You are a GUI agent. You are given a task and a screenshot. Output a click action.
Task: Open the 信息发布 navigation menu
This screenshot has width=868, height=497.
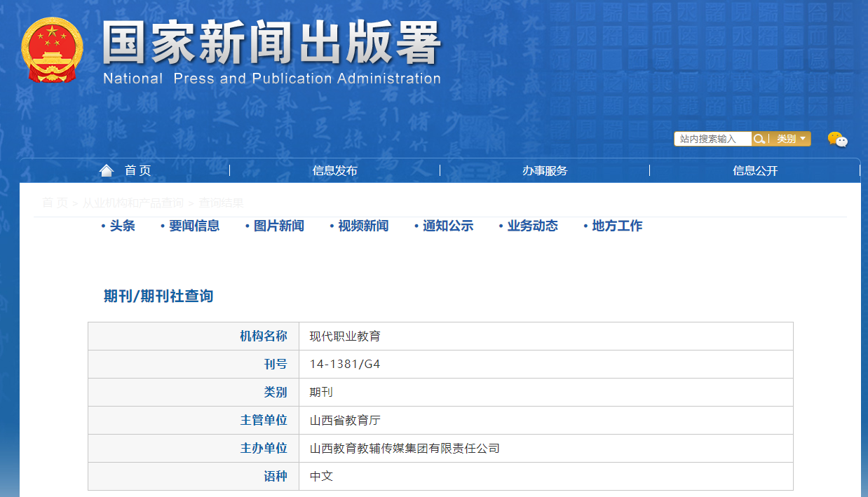tap(334, 170)
